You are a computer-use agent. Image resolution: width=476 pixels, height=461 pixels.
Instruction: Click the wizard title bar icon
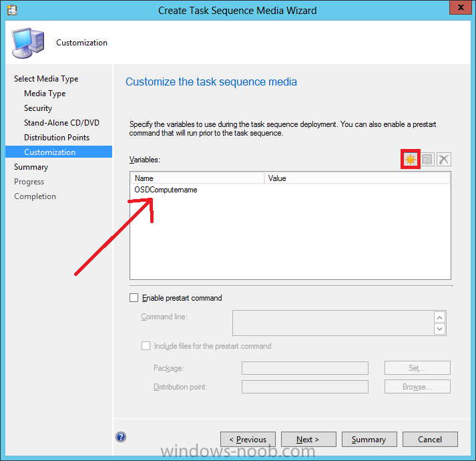[12, 10]
